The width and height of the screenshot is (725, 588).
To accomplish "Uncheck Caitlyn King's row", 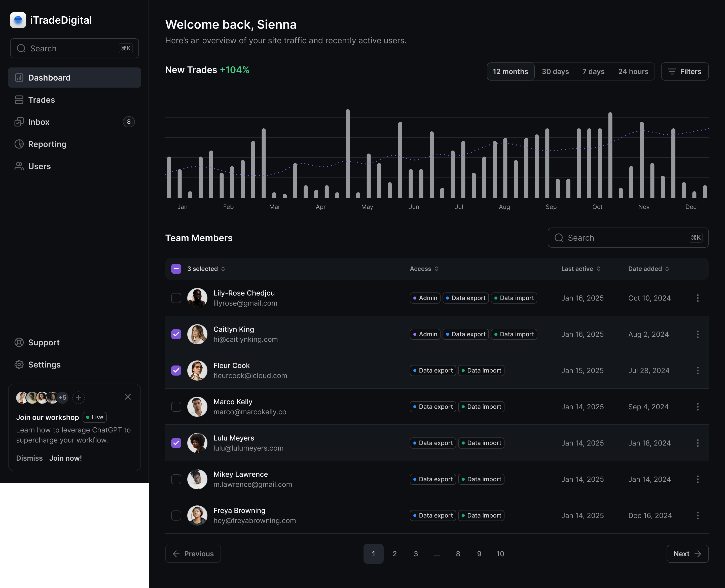I will point(176,334).
